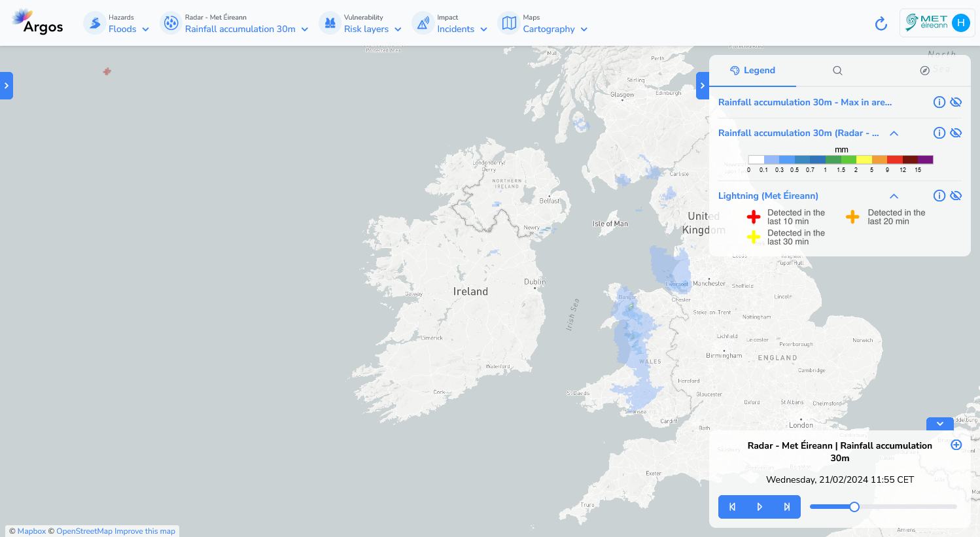Step to previous radar frame
The height and width of the screenshot is (537, 980).
click(x=732, y=507)
